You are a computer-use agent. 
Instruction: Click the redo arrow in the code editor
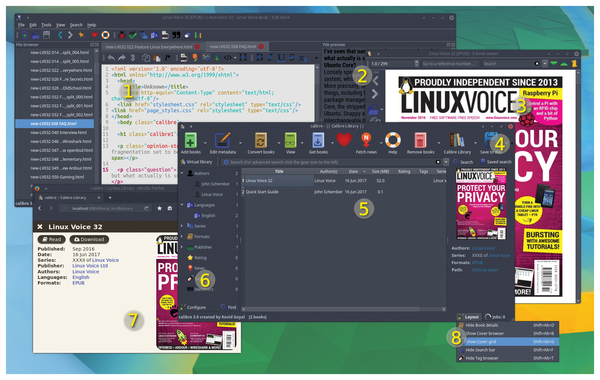[122, 58]
